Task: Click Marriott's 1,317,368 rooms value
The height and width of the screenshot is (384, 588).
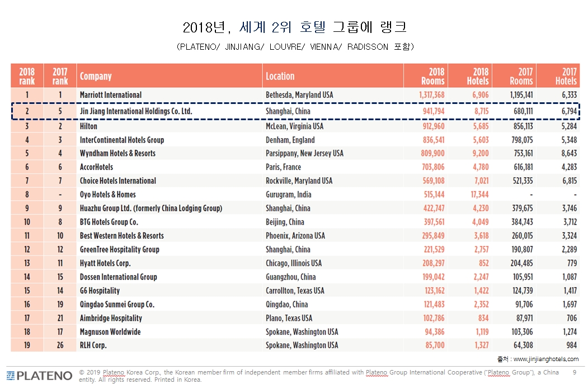Action: [431, 95]
